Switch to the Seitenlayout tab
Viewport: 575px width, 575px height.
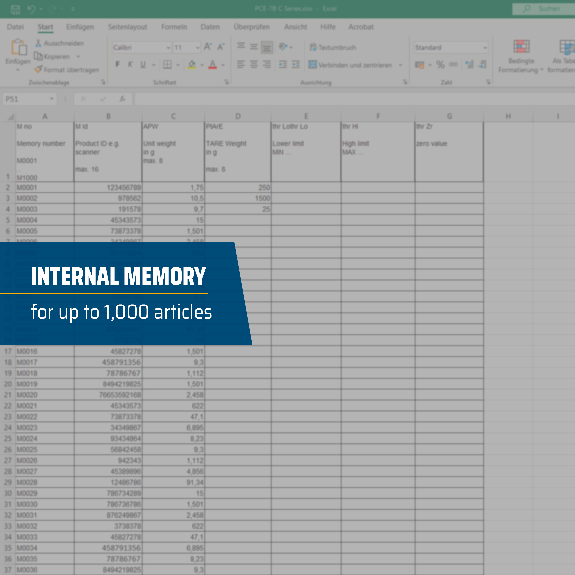127,27
